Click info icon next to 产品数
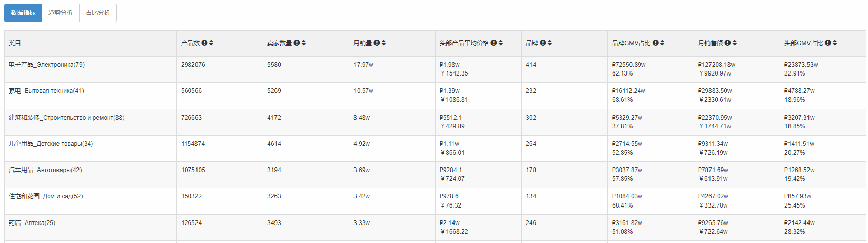868x243 pixels. pos(204,43)
